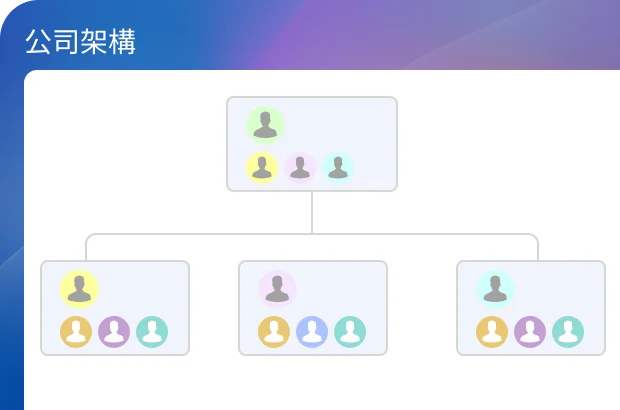Open the right department node card
620x410 pixels.
(531, 308)
